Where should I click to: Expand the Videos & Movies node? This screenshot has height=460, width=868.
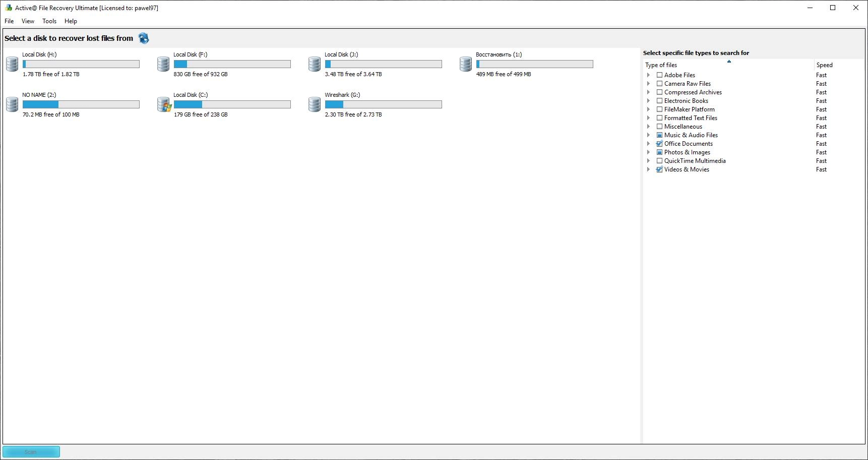[649, 169]
